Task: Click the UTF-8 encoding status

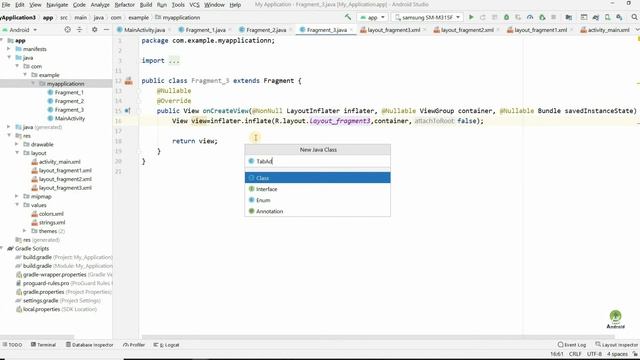Action: coord(594,354)
